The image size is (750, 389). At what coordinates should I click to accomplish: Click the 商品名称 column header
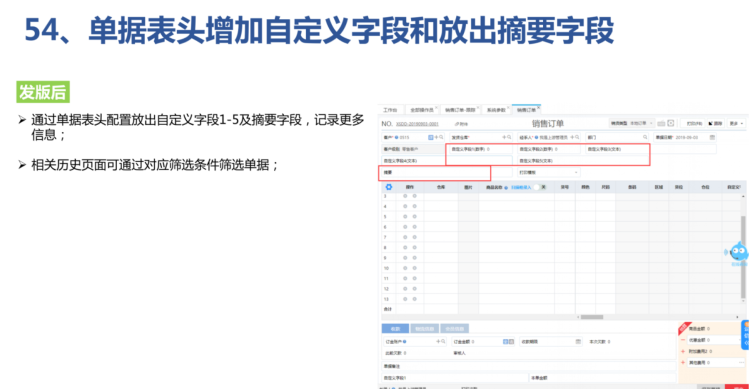coord(494,187)
